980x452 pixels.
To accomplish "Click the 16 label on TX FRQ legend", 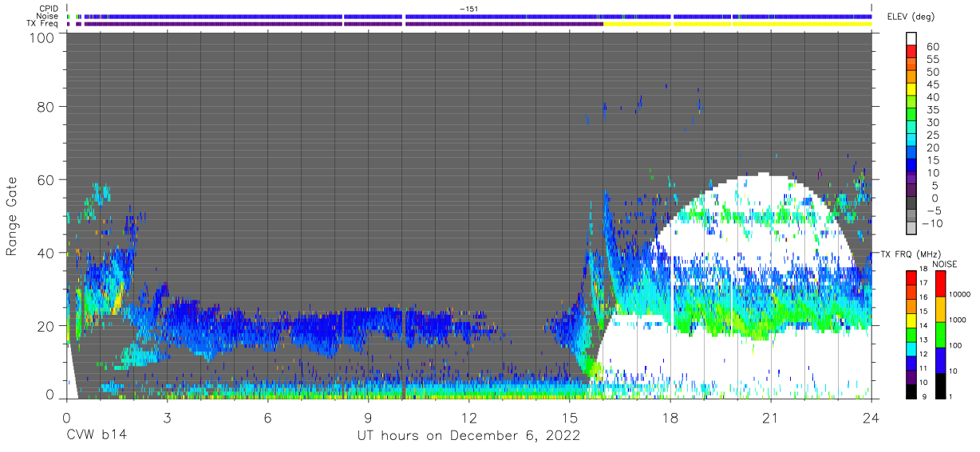I will (923, 297).
